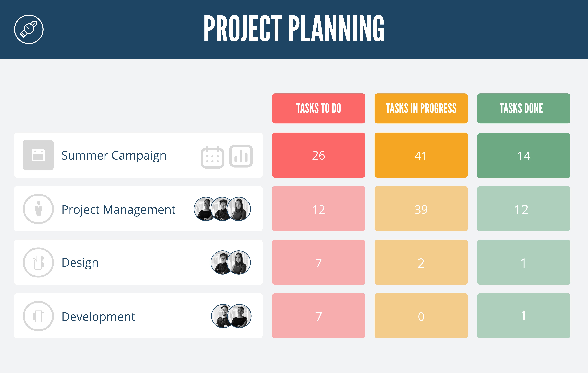Screen dimensions: 588x373
Task: Click the rightmost avatar in Design row
Action: click(x=239, y=262)
